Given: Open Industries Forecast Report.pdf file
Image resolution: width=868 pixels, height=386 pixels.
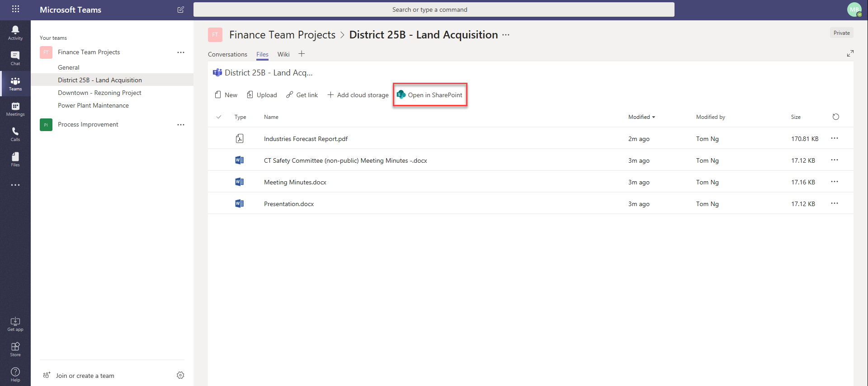Looking at the screenshot, I should pyautogui.click(x=306, y=139).
